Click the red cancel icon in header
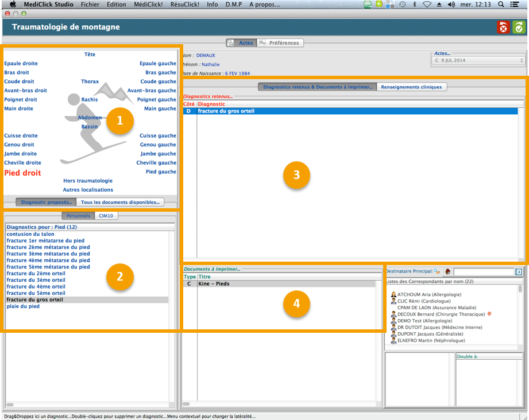This screenshot has width=529, height=420. pyautogui.click(x=503, y=27)
